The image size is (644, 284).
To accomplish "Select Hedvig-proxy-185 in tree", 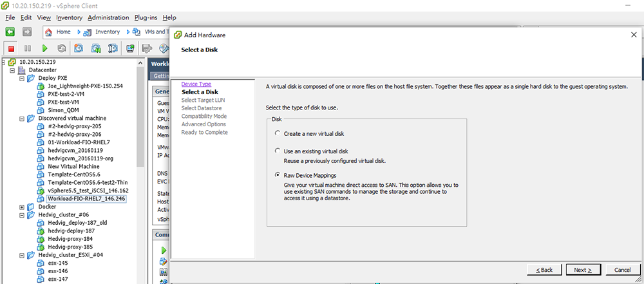I will pyautogui.click(x=70, y=247).
